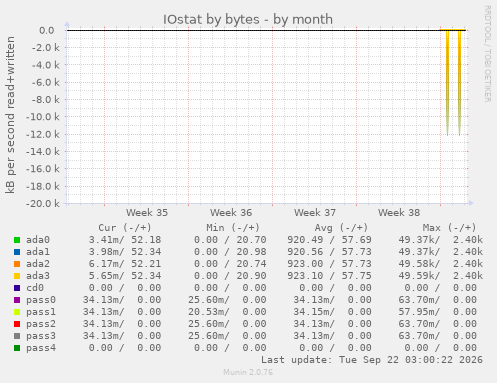Click the x-axis arrow at graph's end
This screenshot has width=497, height=383.
(x=471, y=203)
